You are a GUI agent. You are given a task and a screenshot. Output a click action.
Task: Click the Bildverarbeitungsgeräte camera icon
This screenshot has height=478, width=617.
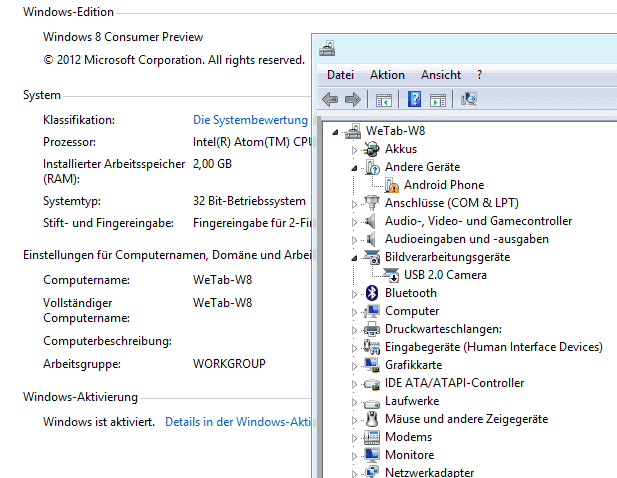pos(372,257)
